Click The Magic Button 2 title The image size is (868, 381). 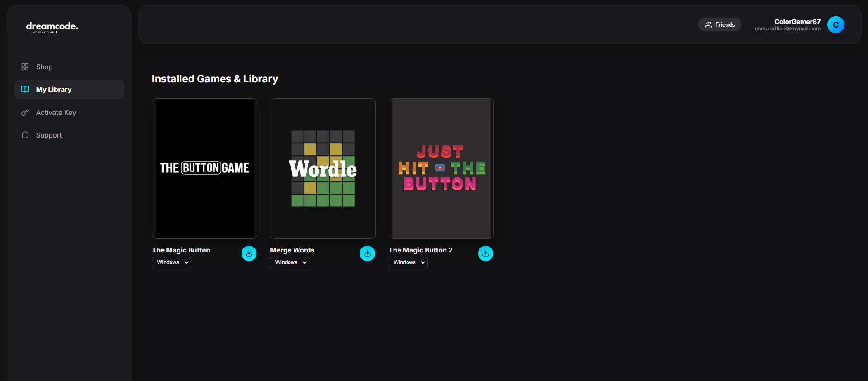421,250
